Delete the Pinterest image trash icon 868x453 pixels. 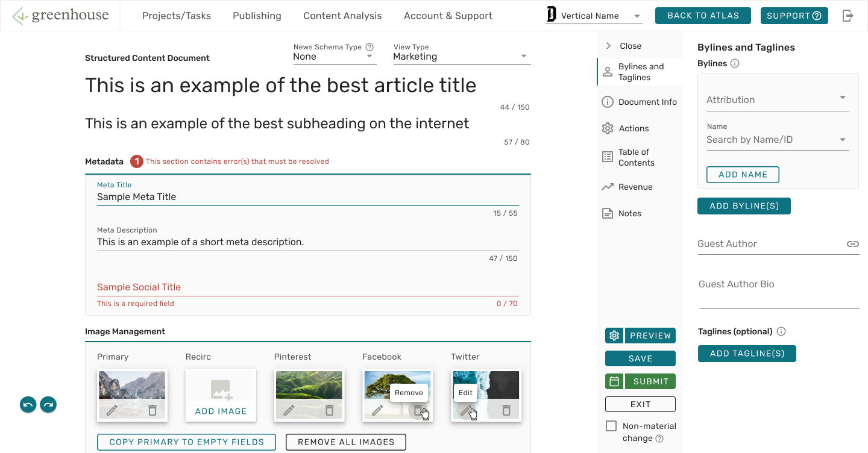coord(330,410)
